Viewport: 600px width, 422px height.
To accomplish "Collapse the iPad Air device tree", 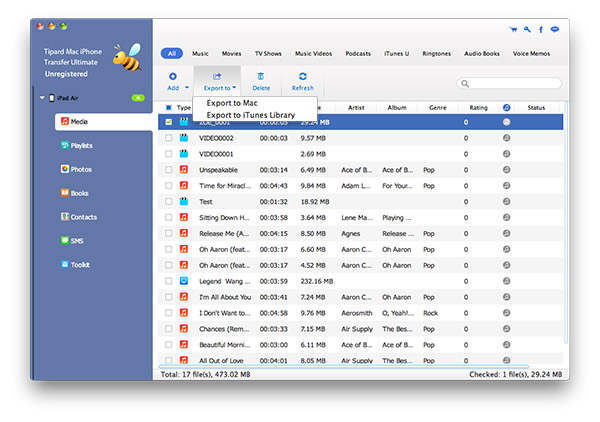I will pyautogui.click(x=42, y=98).
